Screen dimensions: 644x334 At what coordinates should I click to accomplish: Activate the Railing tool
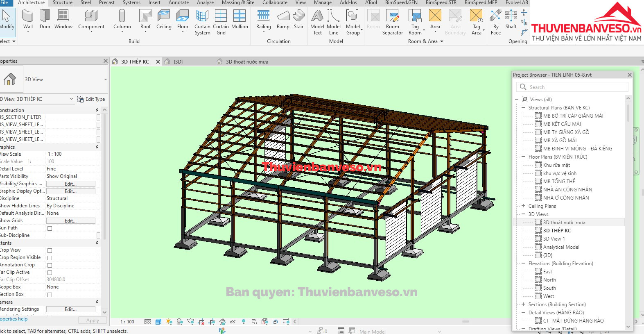263,19
